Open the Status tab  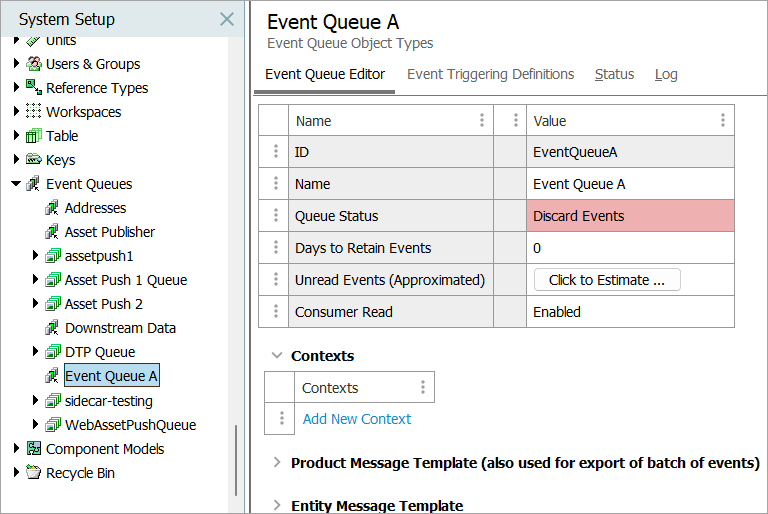point(614,74)
